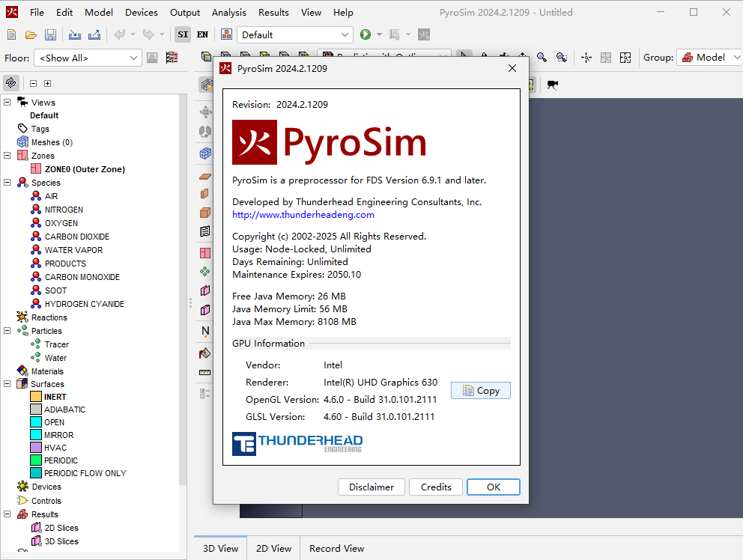Select the HYDROGEN CYANIDE species
The height and width of the screenshot is (560, 743).
[85, 304]
